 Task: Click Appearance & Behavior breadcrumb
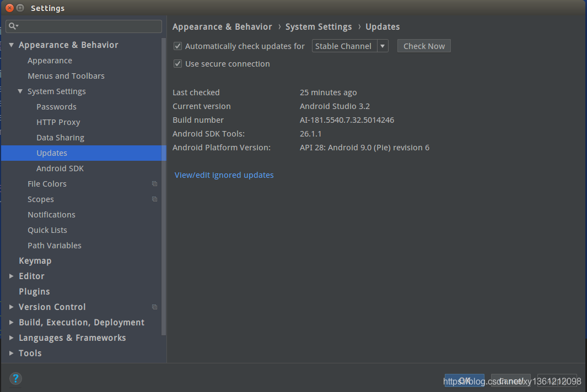222,27
